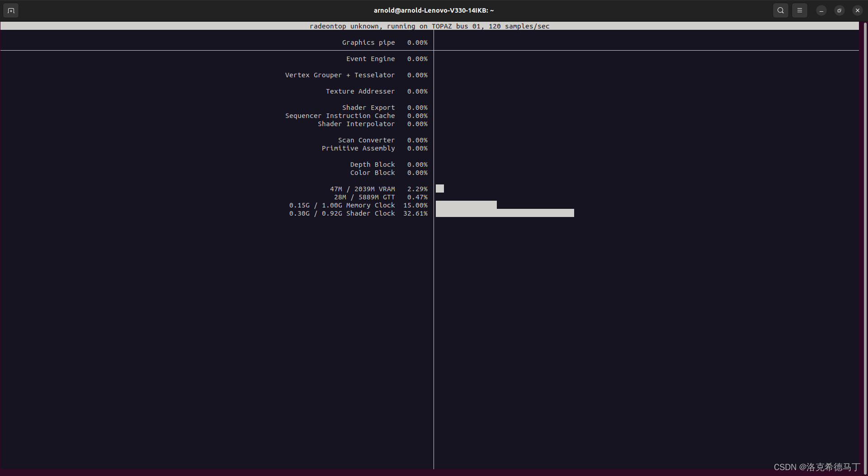The width and height of the screenshot is (868, 476).
Task: Open a new terminal tab
Action: 11,10
